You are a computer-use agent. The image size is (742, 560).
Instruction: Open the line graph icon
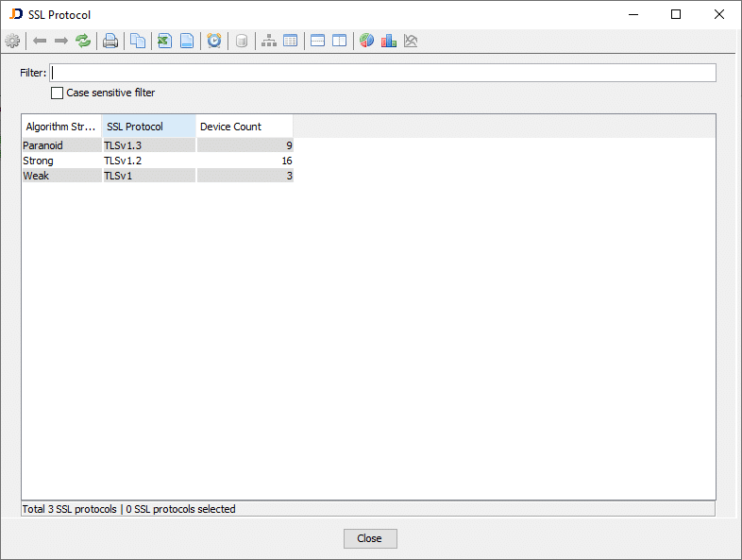[411, 41]
